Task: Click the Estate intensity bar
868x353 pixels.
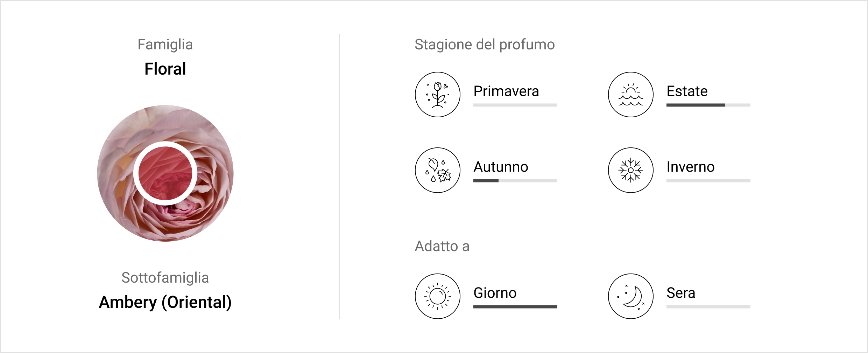Action: pyautogui.click(x=708, y=105)
